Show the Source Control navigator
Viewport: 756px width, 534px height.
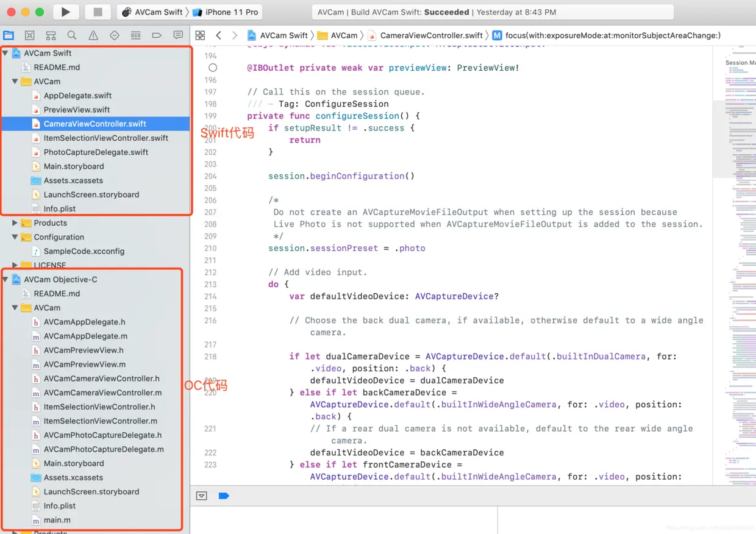(30, 35)
